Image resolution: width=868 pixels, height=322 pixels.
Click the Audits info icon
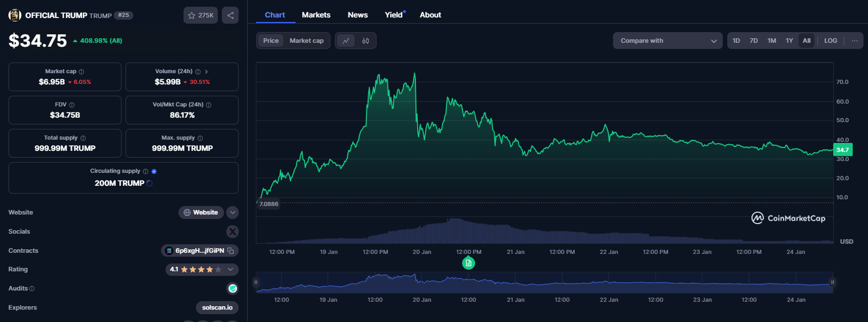click(32, 289)
